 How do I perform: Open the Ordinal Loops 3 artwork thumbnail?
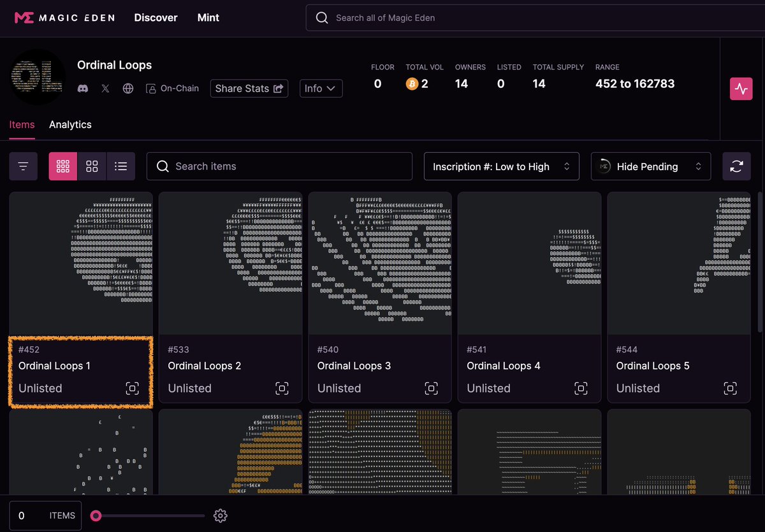click(380, 264)
